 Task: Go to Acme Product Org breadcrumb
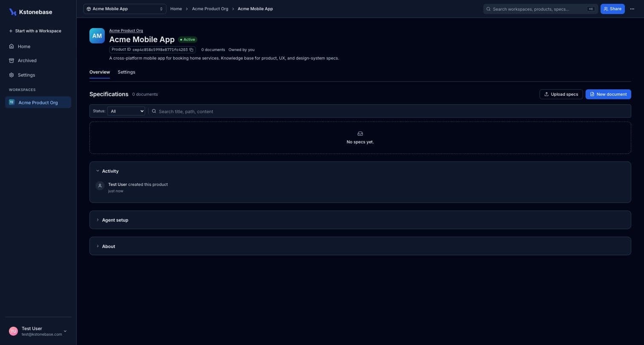(x=210, y=9)
